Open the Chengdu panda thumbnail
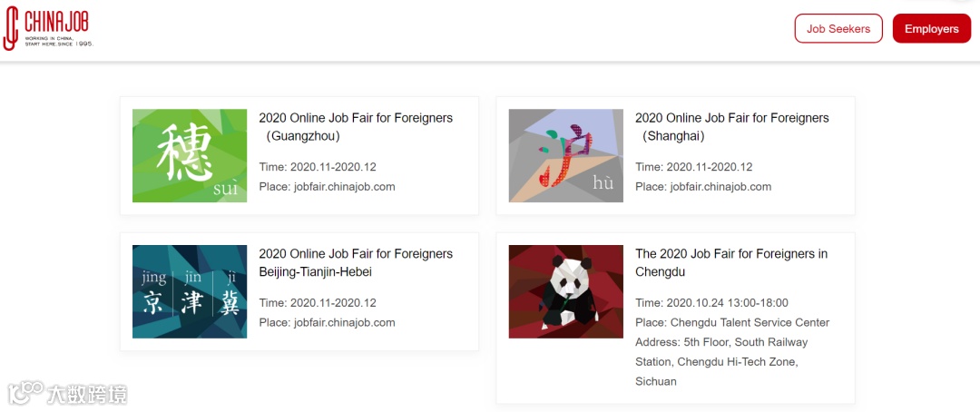The image size is (980, 412). [565, 291]
